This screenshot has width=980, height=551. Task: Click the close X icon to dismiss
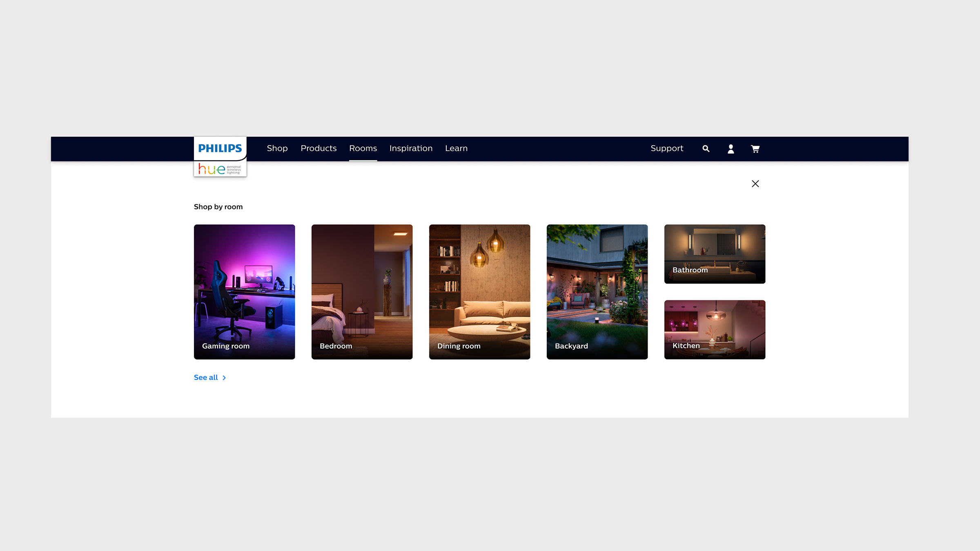(x=755, y=183)
